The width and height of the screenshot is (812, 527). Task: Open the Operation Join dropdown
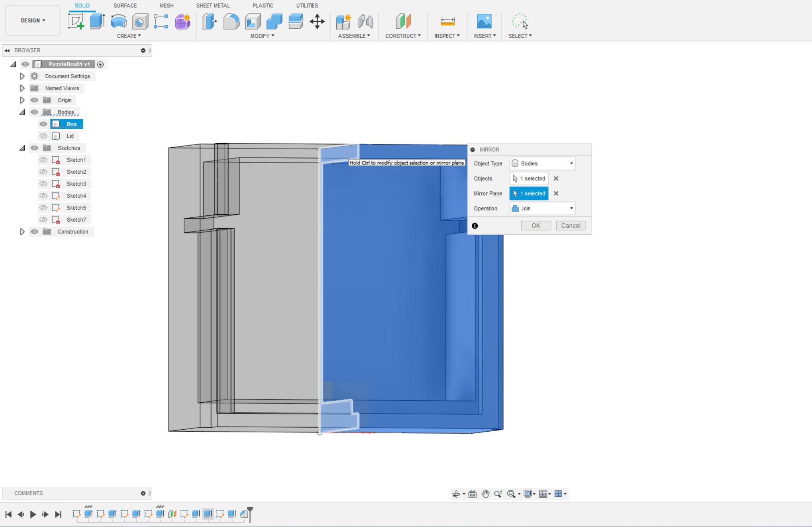[542, 208]
